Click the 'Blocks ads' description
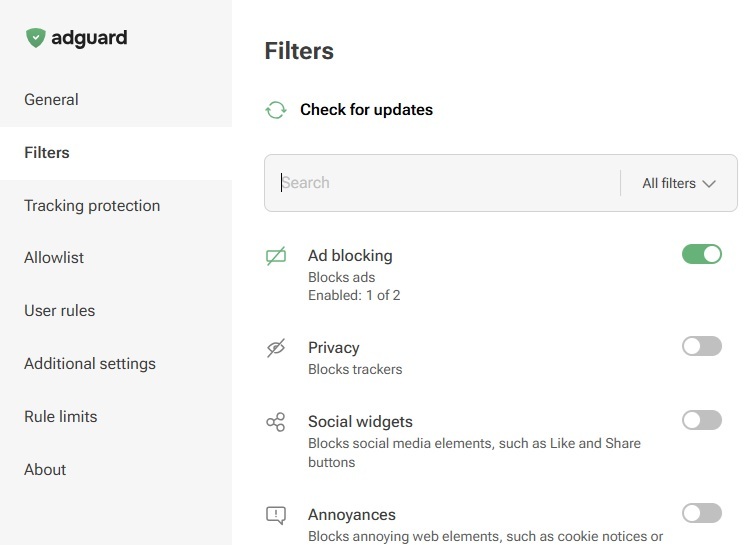This screenshot has height=545, width=753. (x=341, y=278)
